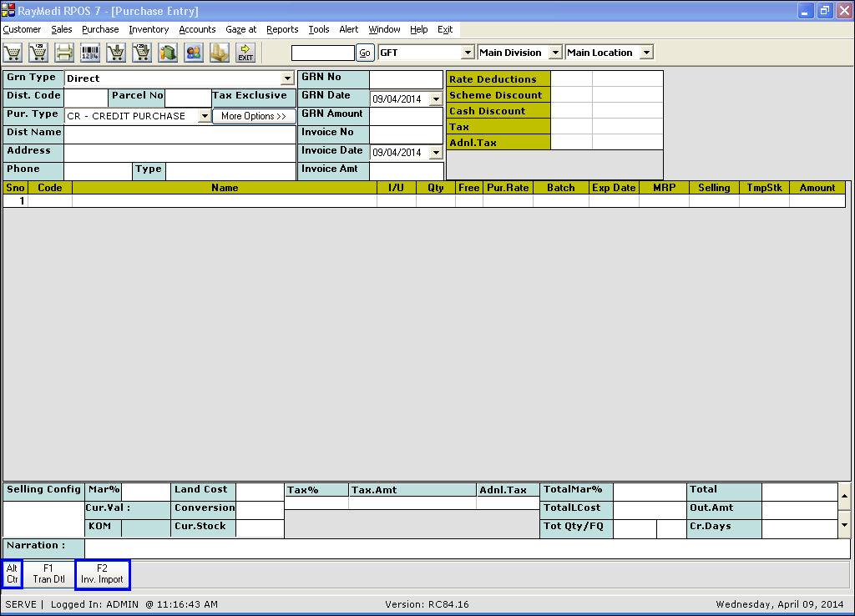Expand the Pur. Type Credit Purchase dropdown

[205, 116]
